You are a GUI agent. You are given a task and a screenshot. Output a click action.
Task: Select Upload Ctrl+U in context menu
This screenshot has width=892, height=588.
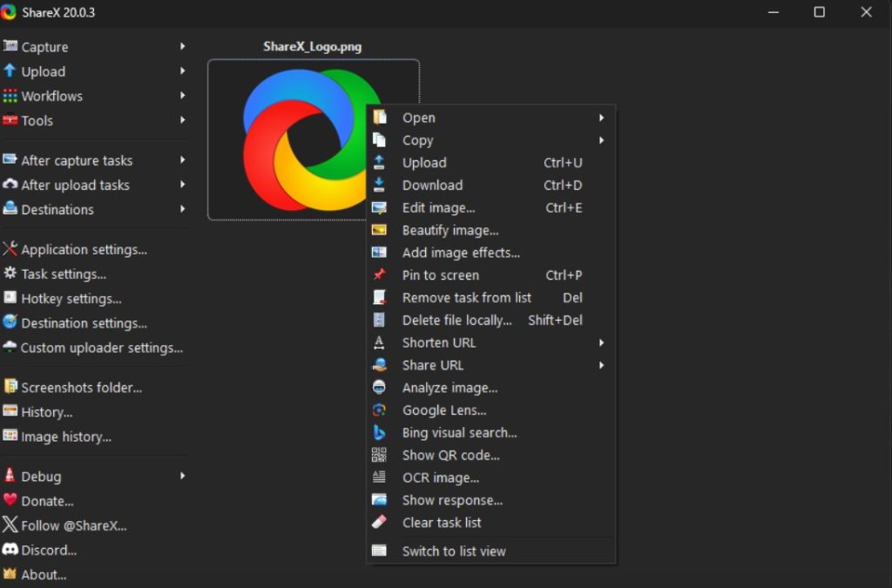point(491,163)
